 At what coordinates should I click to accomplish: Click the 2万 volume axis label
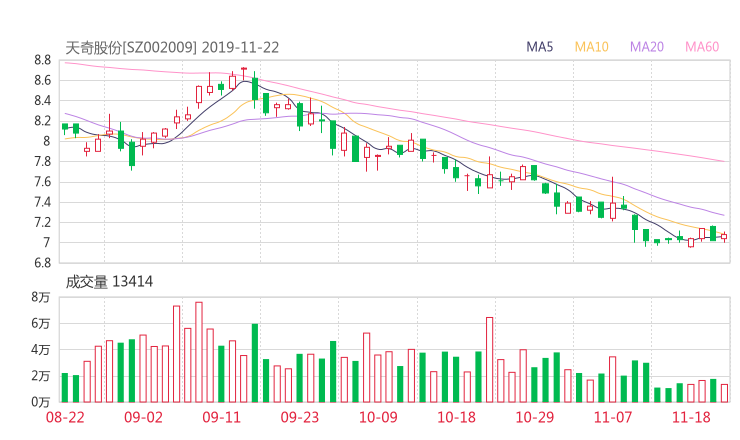click(x=41, y=376)
